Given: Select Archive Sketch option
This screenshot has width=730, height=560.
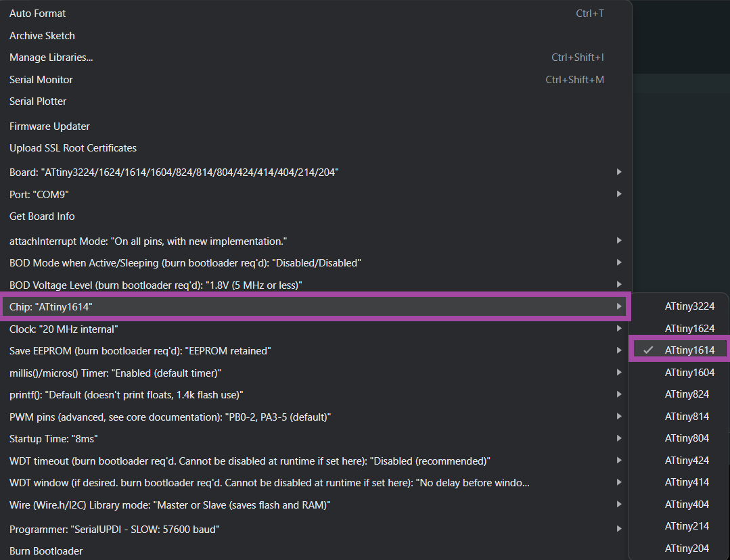Looking at the screenshot, I should point(42,36).
